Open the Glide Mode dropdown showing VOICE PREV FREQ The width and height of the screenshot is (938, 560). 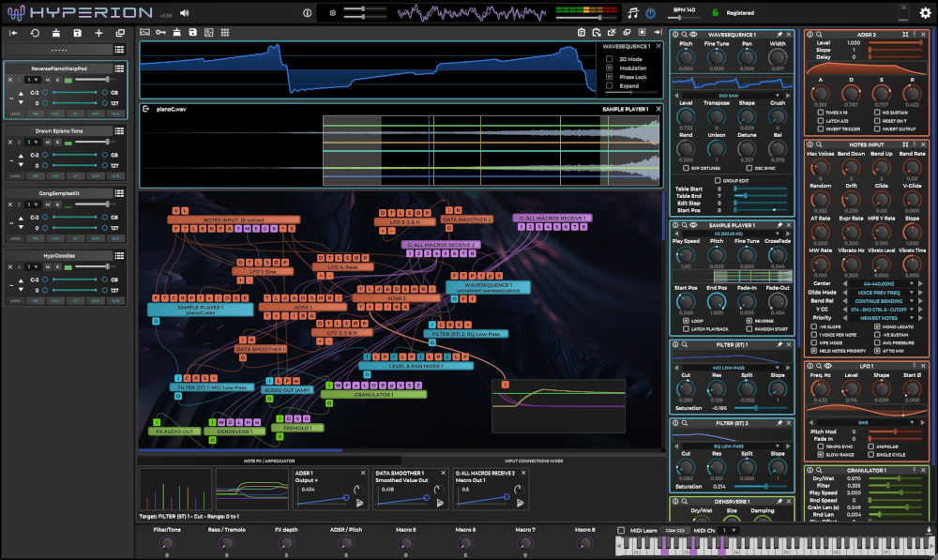click(880, 292)
